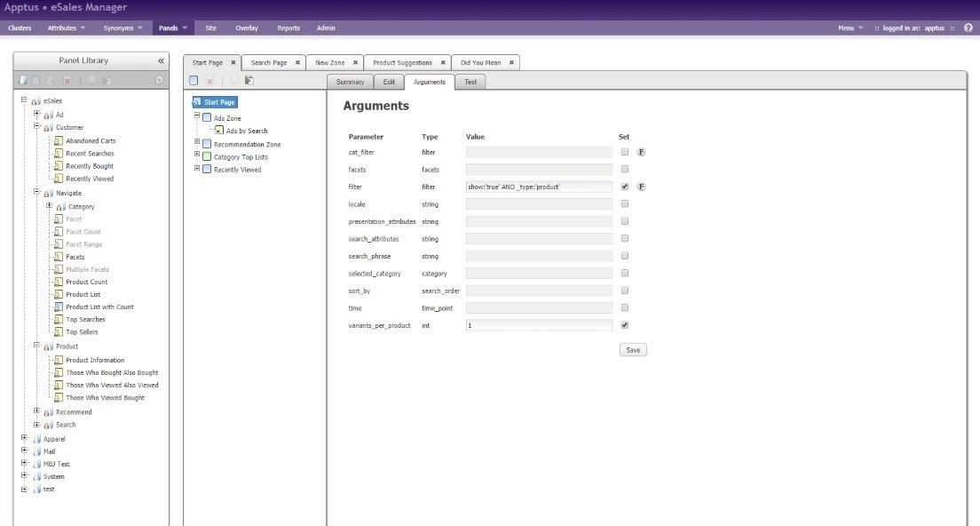This screenshot has height=526, width=980.
Task: Click the variants_per_product value field
Action: coord(539,325)
